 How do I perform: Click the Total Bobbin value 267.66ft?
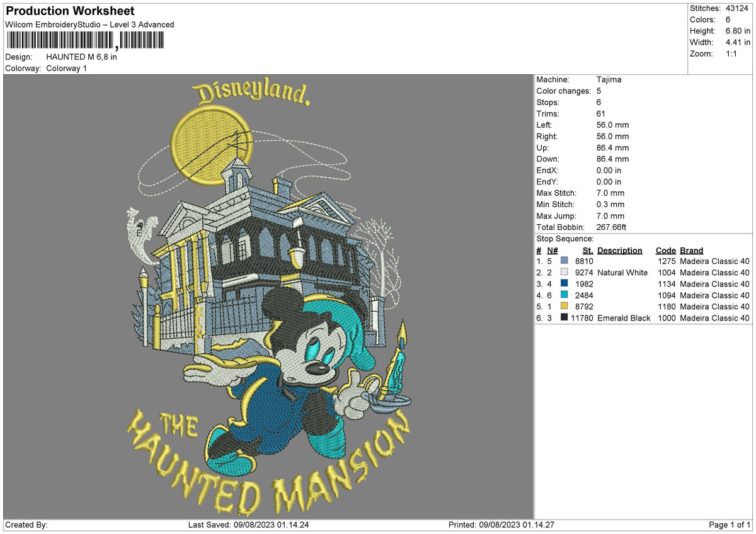tap(611, 227)
